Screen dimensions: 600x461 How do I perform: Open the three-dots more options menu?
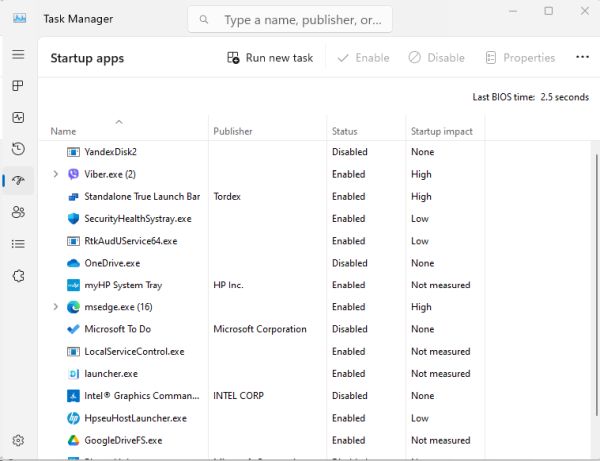coord(582,57)
